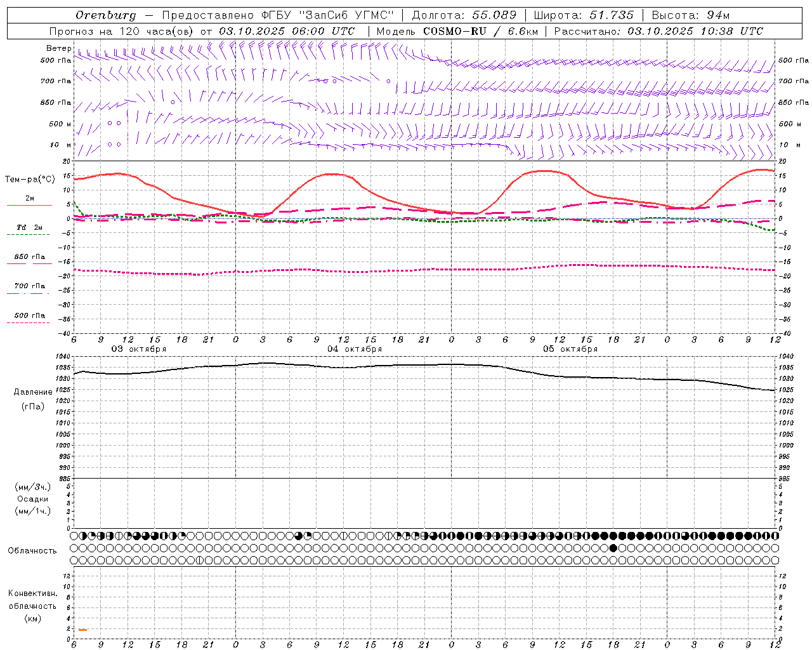
Task: Click the "05 октября" date label
Action: [x=570, y=349]
